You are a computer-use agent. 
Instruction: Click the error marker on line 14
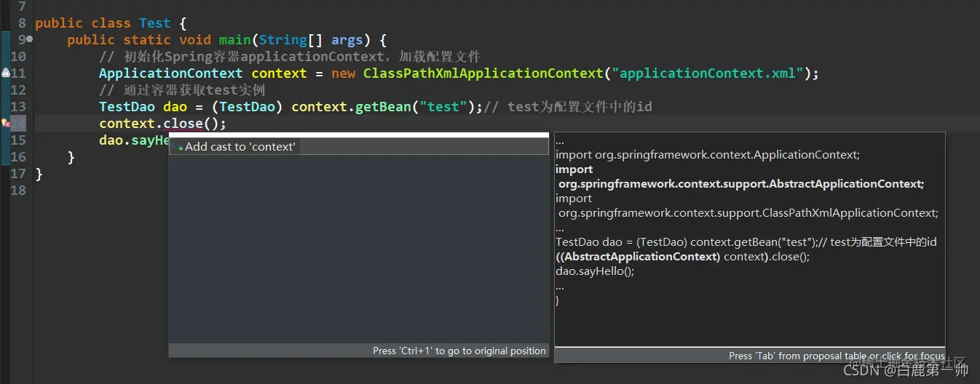pyautogui.click(x=5, y=124)
